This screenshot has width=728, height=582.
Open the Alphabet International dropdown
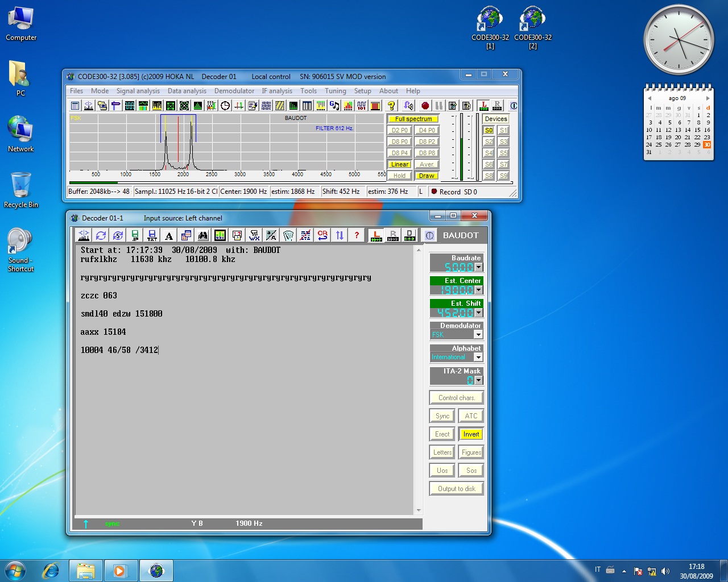coord(478,357)
